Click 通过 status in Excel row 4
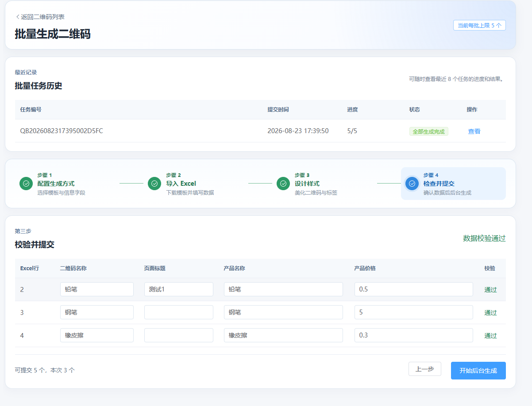This screenshot has width=532, height=406. click(490, 336)
